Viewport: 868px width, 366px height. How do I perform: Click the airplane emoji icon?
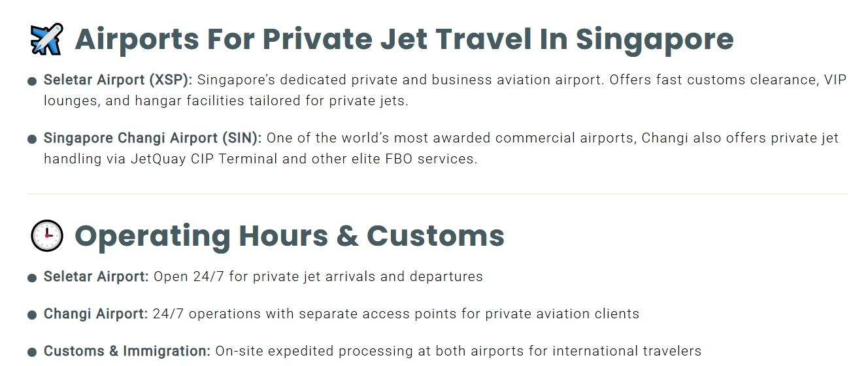[46, 39]
